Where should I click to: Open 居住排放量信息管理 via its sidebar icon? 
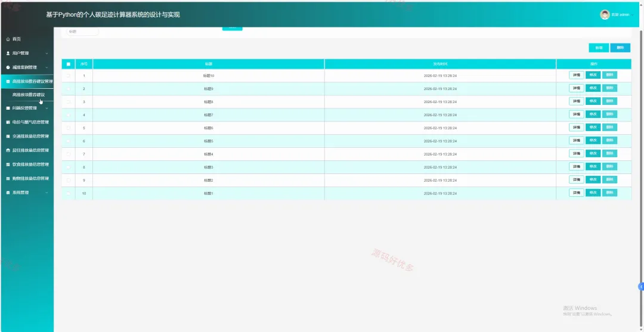(8, 150)
